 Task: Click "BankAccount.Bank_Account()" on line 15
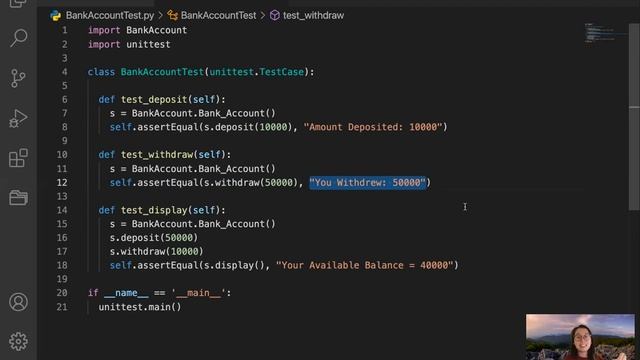(x=203, y=224)
